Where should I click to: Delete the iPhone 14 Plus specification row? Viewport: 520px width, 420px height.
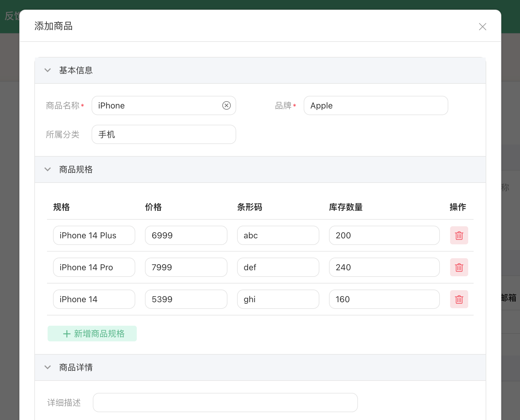click(x=459, y=235)
